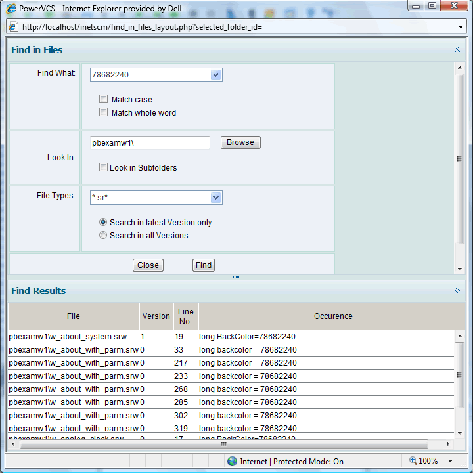Image resolution: width=473 pixels, height=476 pixels.
Task: Click the splitter handle between the panels
Action: 236,277
